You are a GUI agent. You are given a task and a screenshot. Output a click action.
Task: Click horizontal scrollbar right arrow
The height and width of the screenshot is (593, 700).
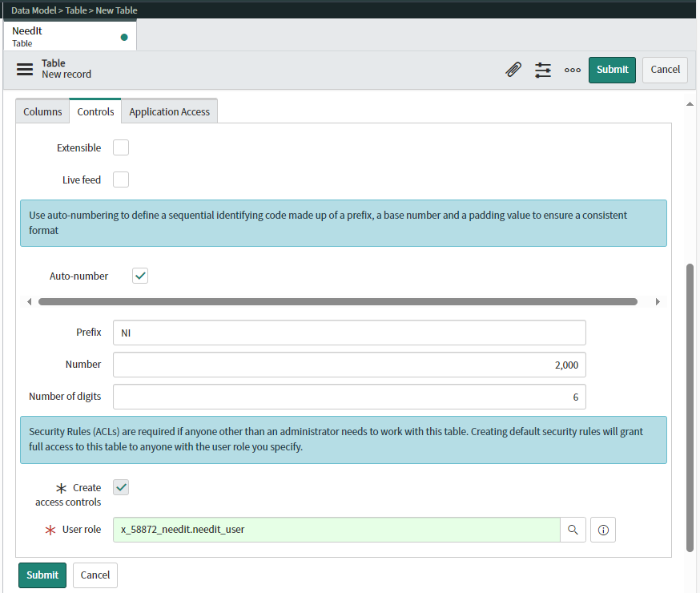coord(658,302)
